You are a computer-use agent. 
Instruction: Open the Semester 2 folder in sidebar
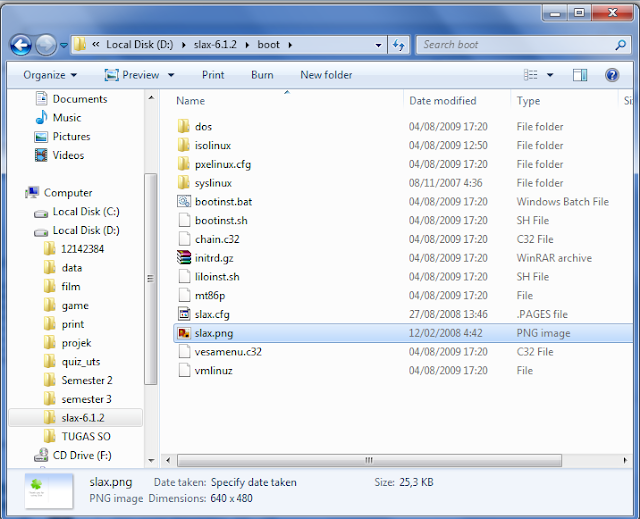point(78,380)
